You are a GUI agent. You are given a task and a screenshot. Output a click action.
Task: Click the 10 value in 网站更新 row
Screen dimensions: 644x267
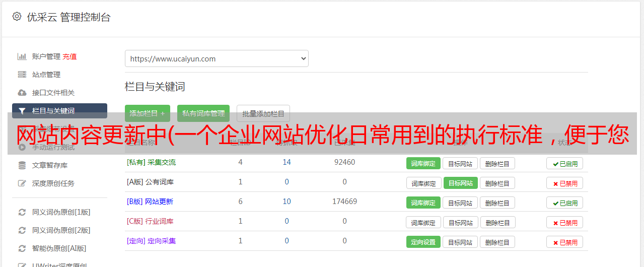pyautogui.click(x=287, y=202)
